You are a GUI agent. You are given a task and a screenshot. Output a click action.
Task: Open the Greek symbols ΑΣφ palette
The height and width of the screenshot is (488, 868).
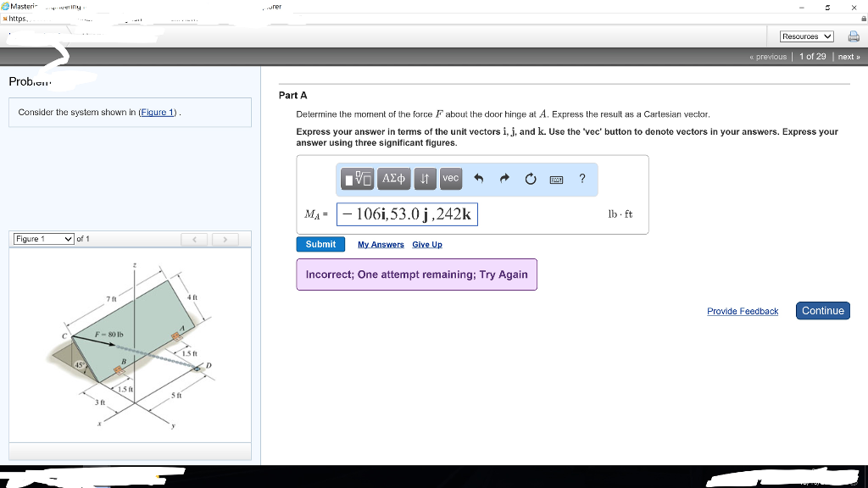click(x=393, y=179)
